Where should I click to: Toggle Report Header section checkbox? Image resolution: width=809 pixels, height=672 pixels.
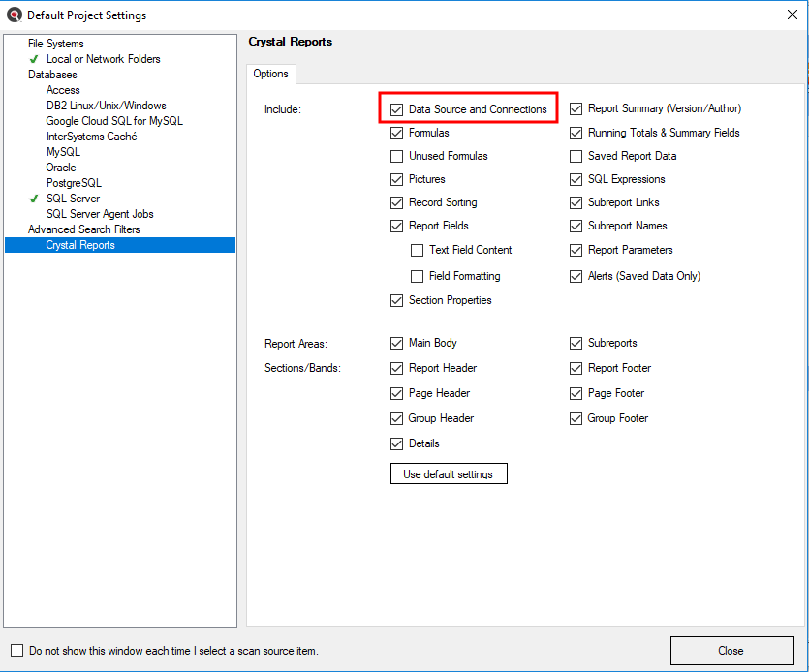point(396,368)
